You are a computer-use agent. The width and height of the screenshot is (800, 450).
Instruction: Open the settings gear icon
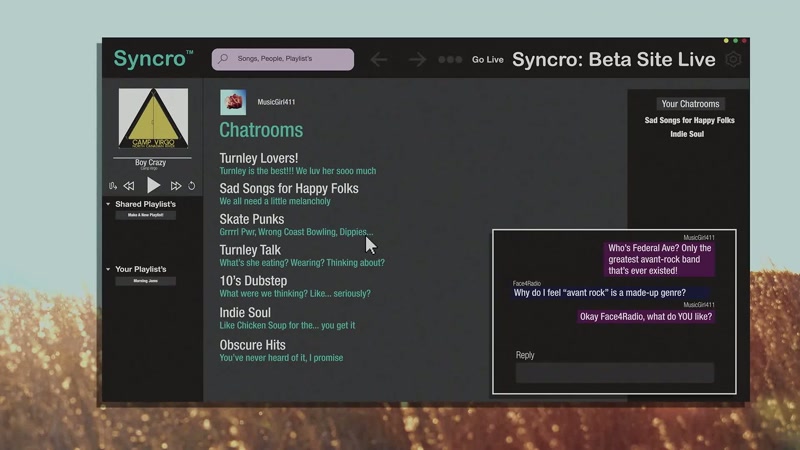pos(733,59)
